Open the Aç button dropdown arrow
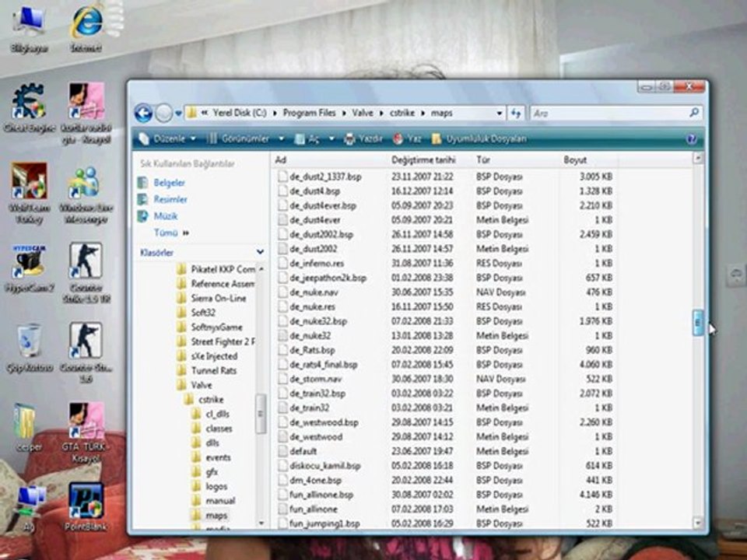Image resolution: width=747 pixels, height=560 pixels. click(x=331, y=139)
